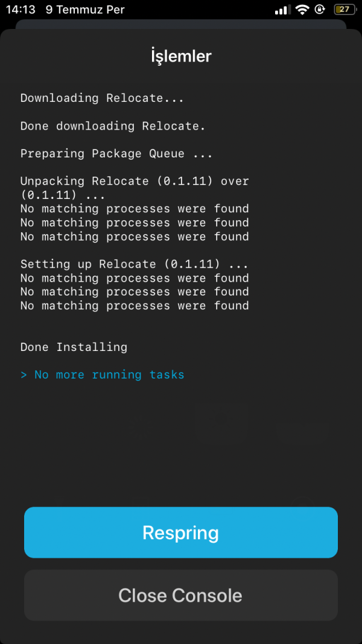The image size is (362, 644).
Task: Tap the background sheet peeking above console
Action: point(181,24)
